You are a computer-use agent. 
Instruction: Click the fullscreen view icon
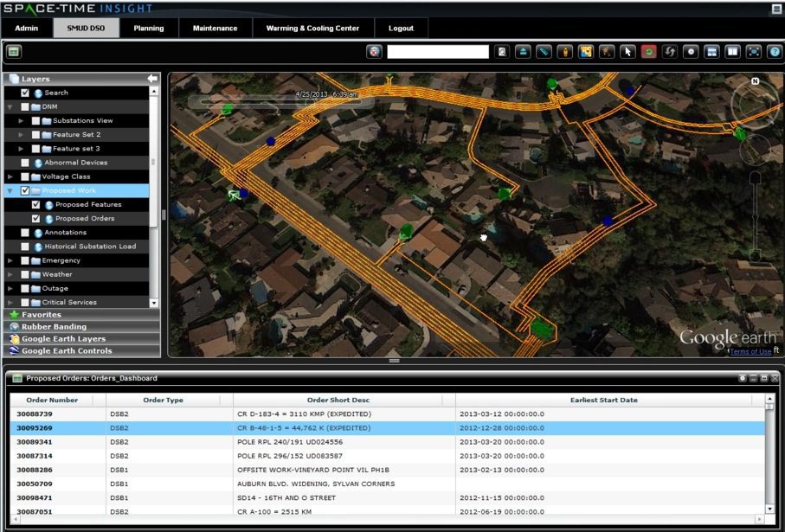(x=753, y=52)
